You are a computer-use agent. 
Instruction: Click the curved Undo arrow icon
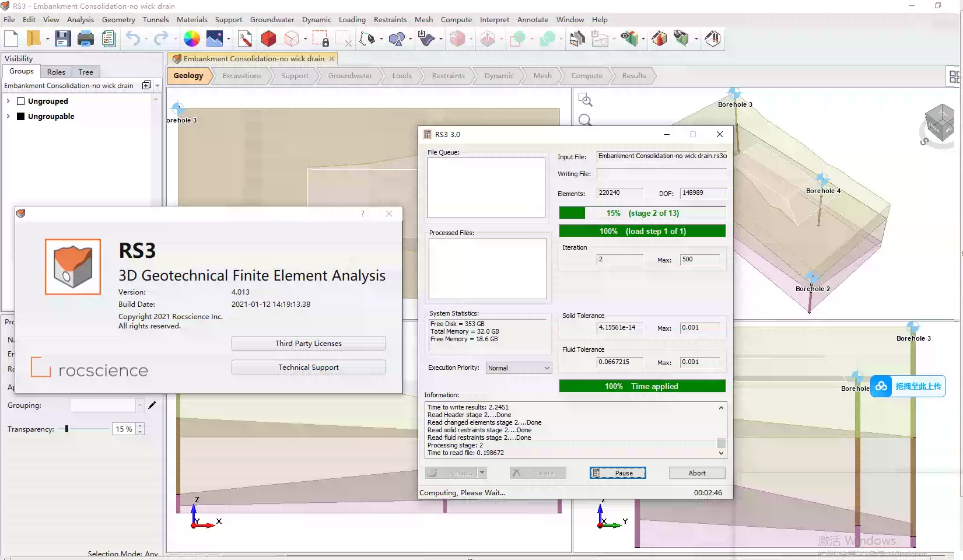(x=133, y=39)
